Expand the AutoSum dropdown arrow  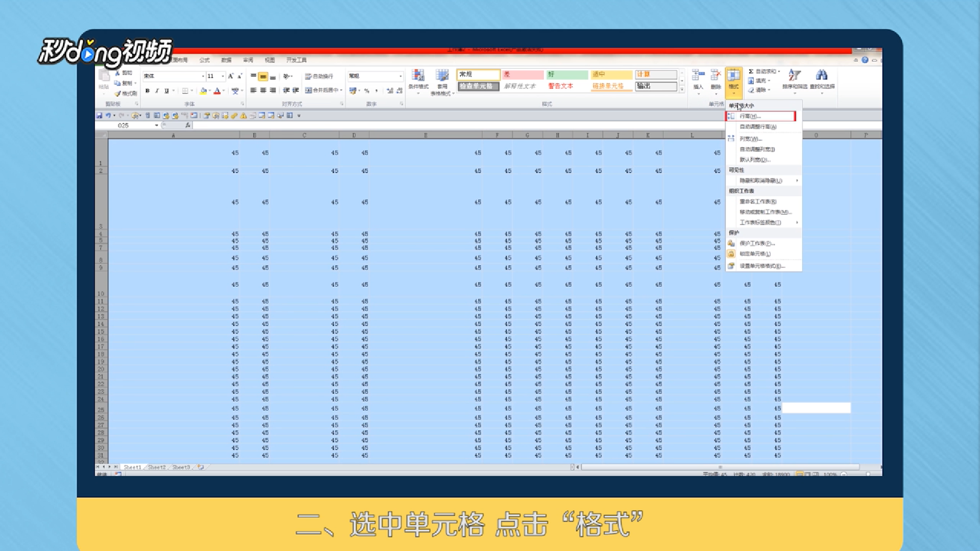click(x=779, y=71)
